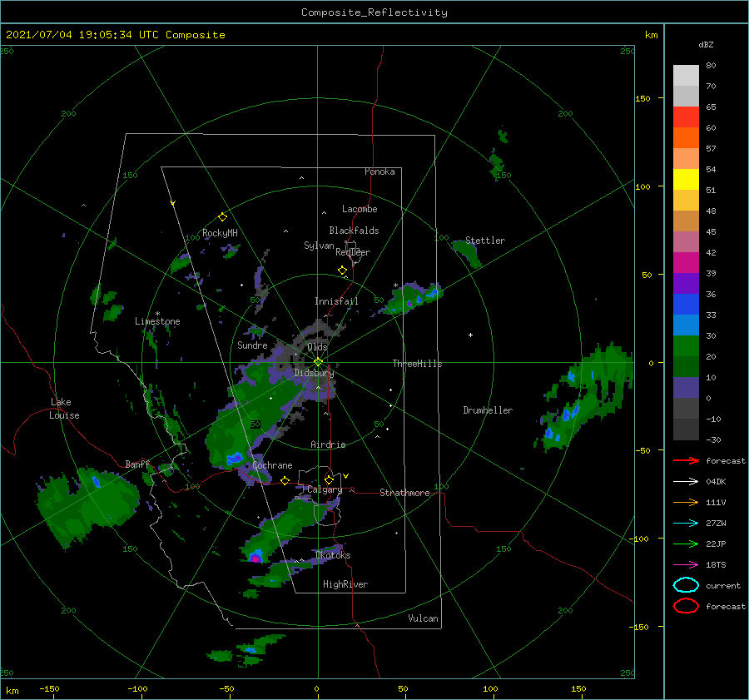Click the Stettler city label
This screenshot has height=700, width=749.
coord(485,241)
